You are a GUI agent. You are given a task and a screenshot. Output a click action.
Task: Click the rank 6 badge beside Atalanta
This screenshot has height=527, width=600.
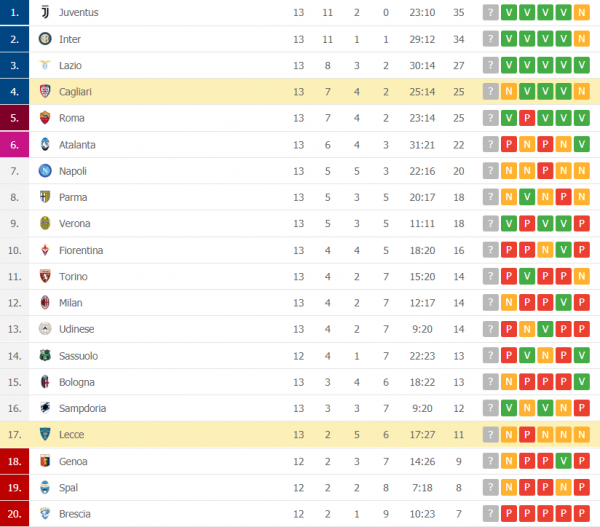(x=15, y=145)
